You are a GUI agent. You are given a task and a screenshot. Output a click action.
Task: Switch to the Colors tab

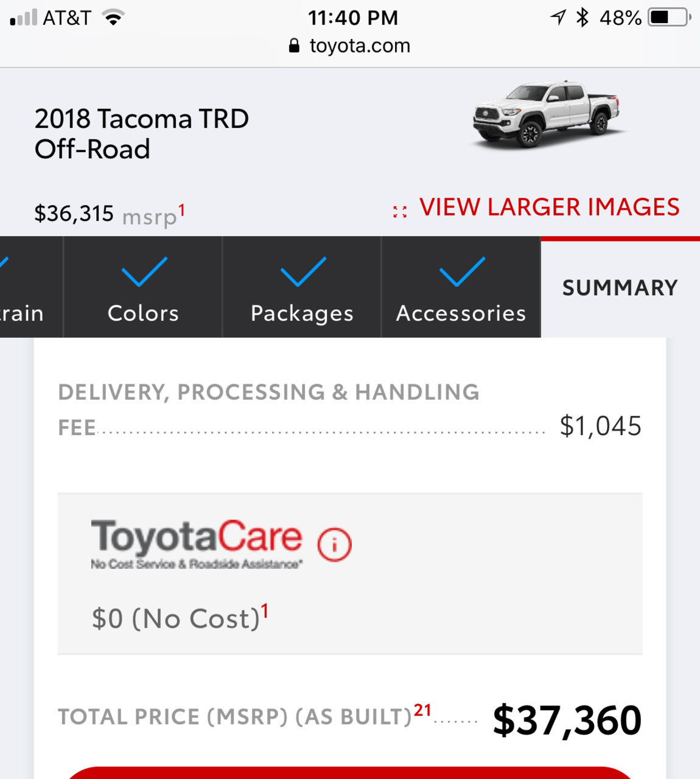click(x=143, y=287)
